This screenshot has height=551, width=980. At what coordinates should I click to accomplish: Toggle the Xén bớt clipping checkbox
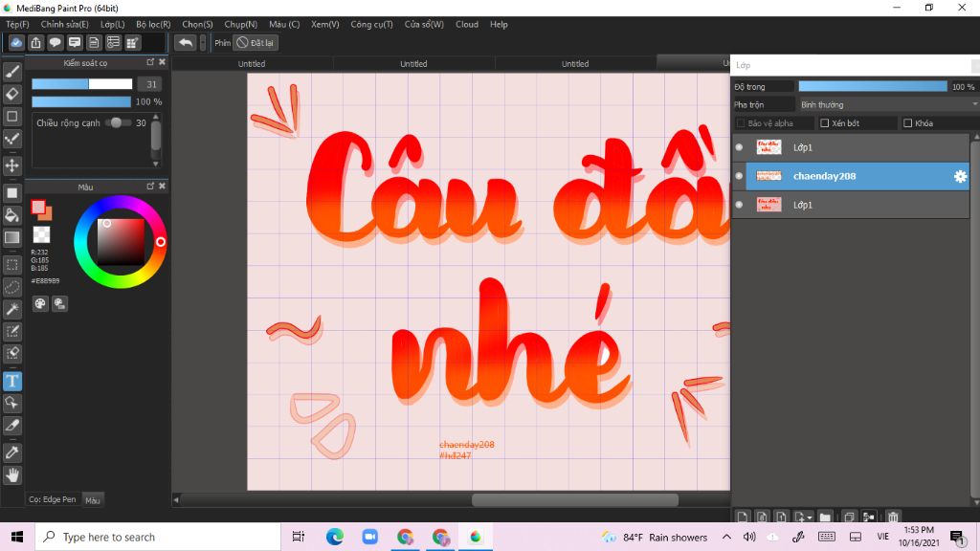pos(824,123)
